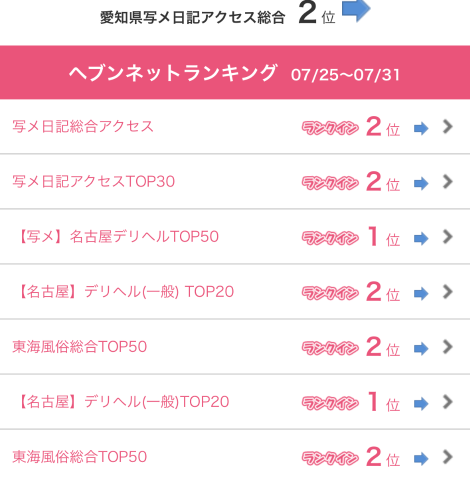The width and height of the screenshot is (470, 480).
Task: Click the ランクイン badge in last 東海風俗総合TOP50 row
Action: tap(330, 458)
